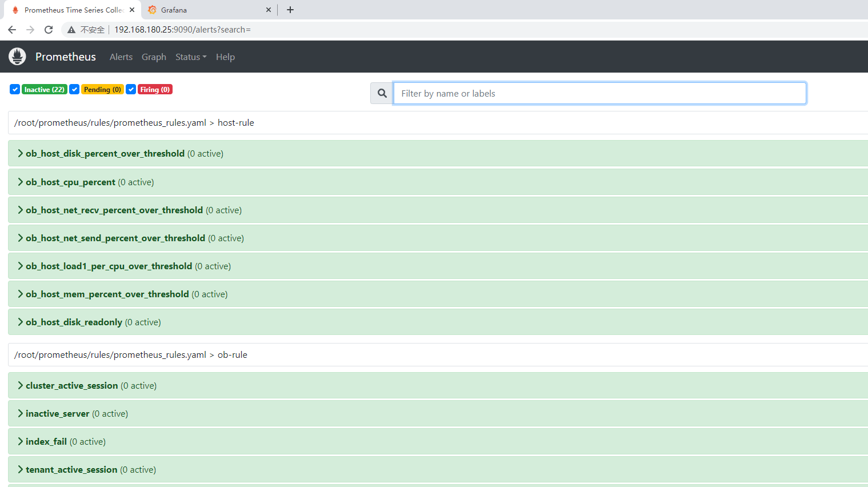This screenshot has width=868, height=487.
Task: Click the green Inactive (22) badge
Action: click(x=45, y=89)
